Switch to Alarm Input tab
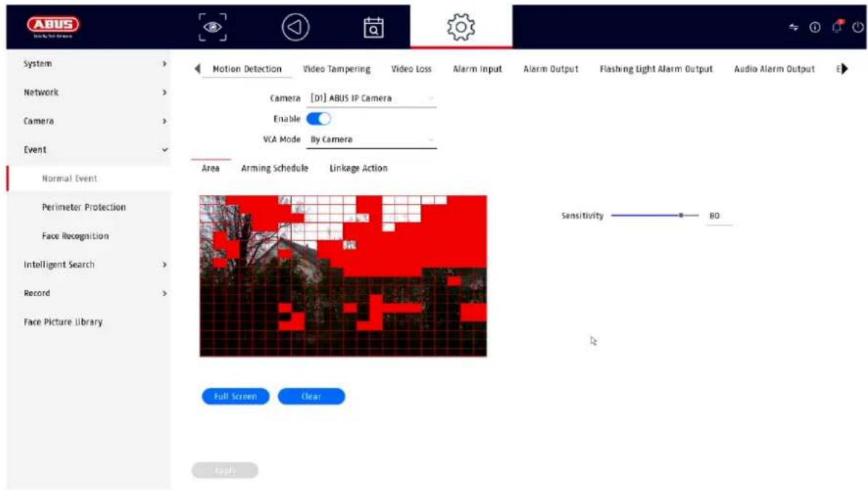The image size is (868, 492). 477,69
